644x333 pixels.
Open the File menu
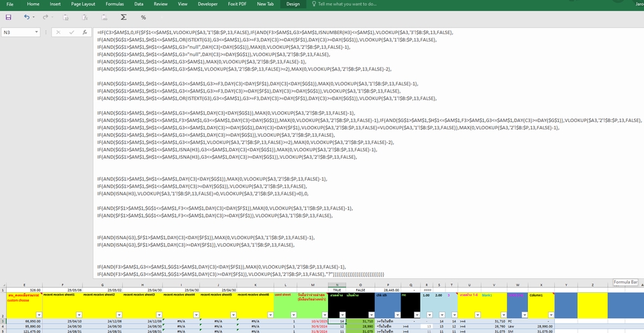click(x=10, y=4)
